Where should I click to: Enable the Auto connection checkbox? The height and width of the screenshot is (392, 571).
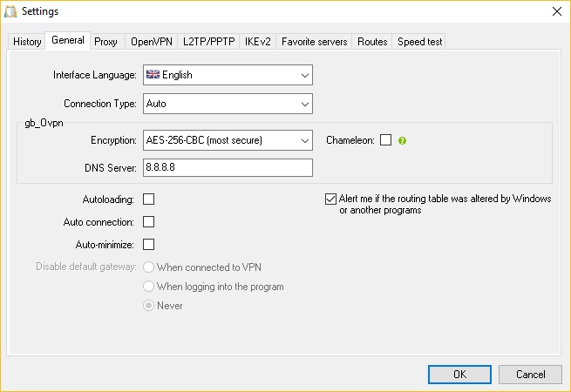148,221
